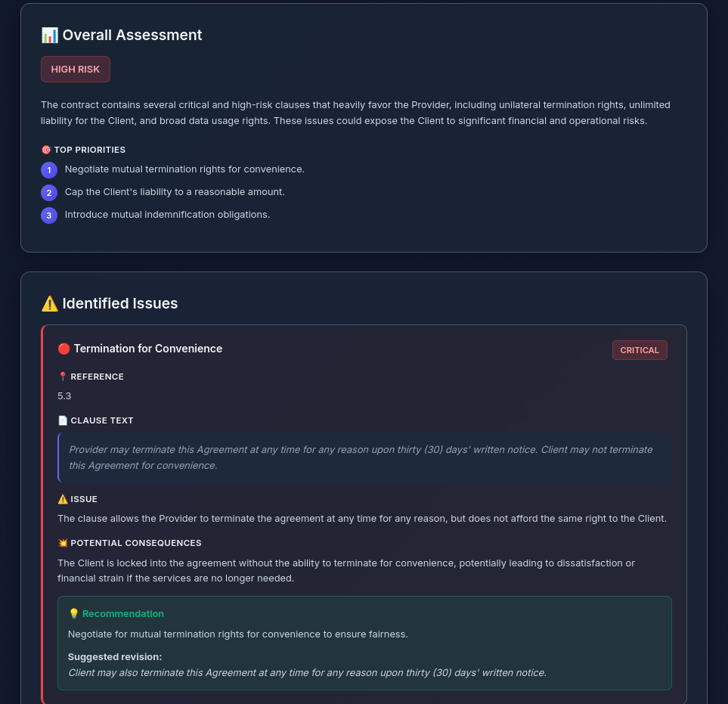Select priority number 1 circle

tap(49, 170)
